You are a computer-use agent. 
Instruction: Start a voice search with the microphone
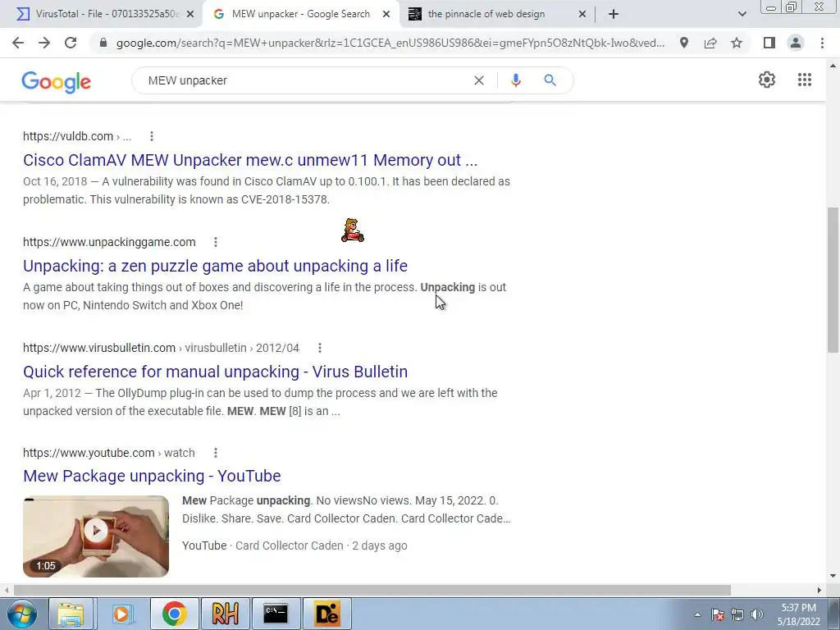click(515, 80)
